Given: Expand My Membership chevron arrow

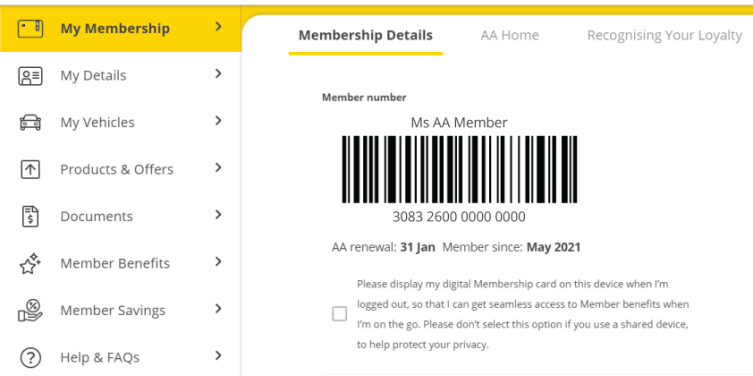Looking at the screenshot, I should click(x=219, y=26).
